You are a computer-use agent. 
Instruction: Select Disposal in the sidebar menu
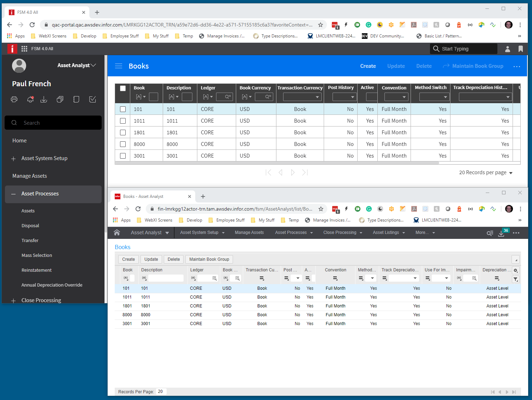(30, 226)
